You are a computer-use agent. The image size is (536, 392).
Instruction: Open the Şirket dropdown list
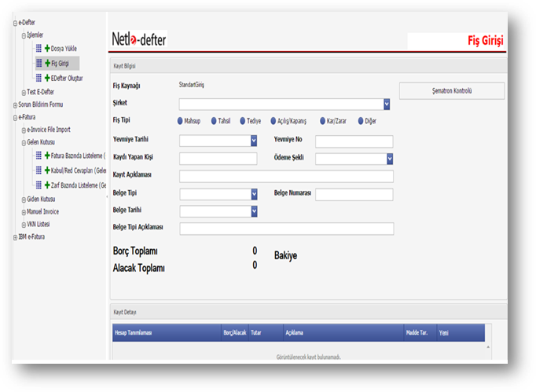pyautogui.click(x=387, y=104)
